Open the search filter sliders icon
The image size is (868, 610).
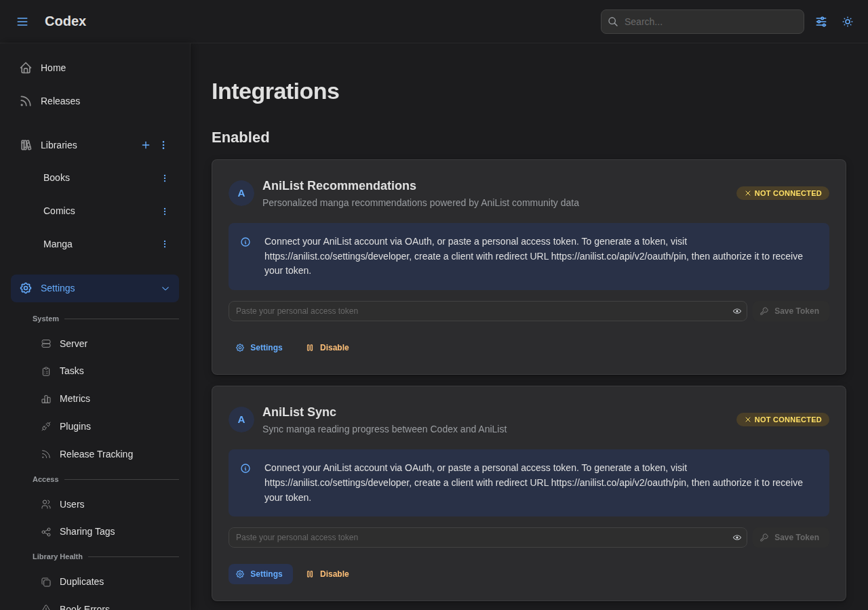click(x=821, y=22)
